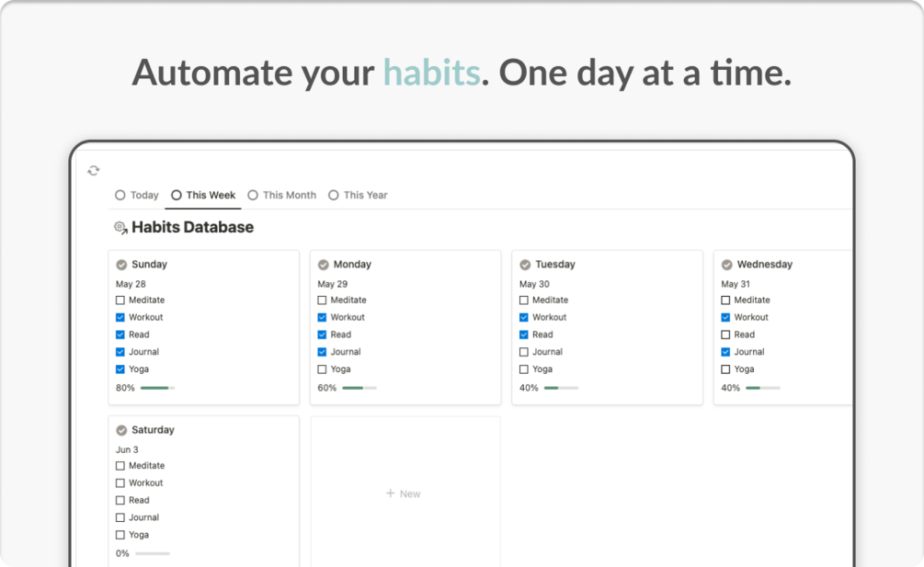Open the Monday card title
This screenshot has height=567, width=924.
click(352, 265)
